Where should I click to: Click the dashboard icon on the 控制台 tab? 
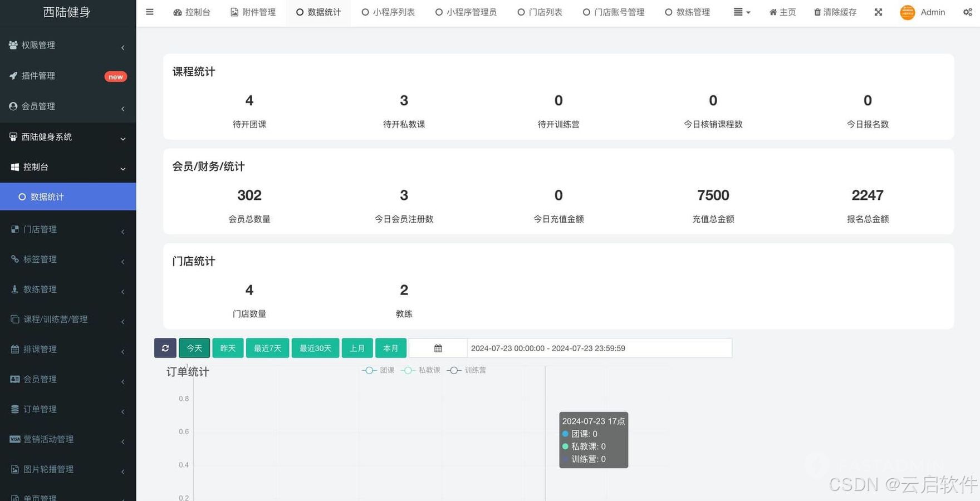178,12
